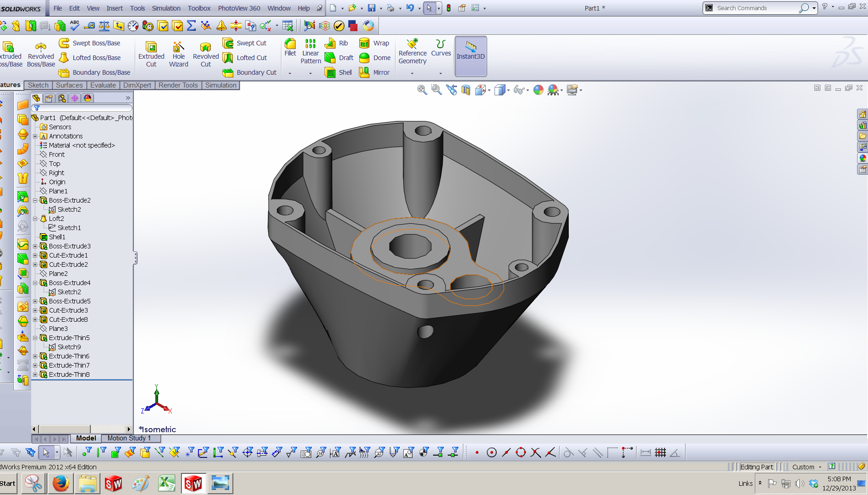This screenshot has width=868, height=495.
Task: Open the ConfigurationManager panel tab
Action: tap(62, 98)
